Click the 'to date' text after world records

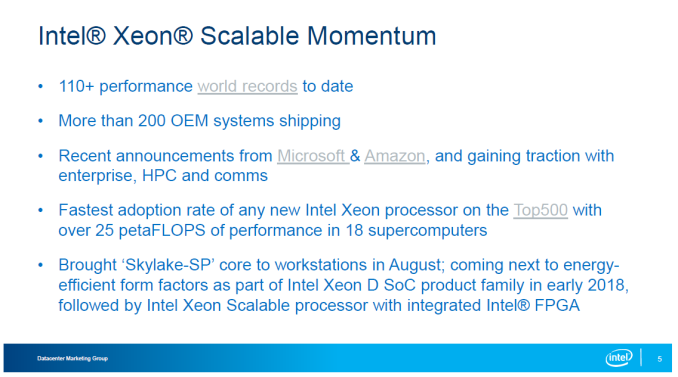point(328,86)
